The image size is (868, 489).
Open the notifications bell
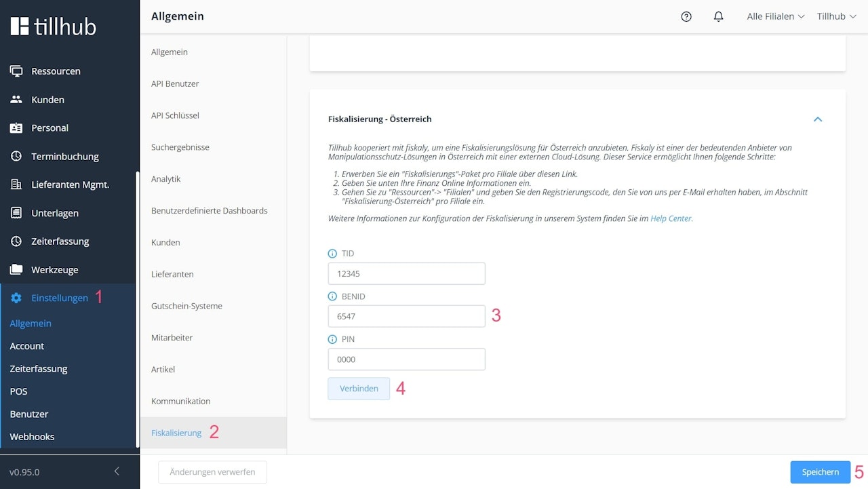[719, 16]
